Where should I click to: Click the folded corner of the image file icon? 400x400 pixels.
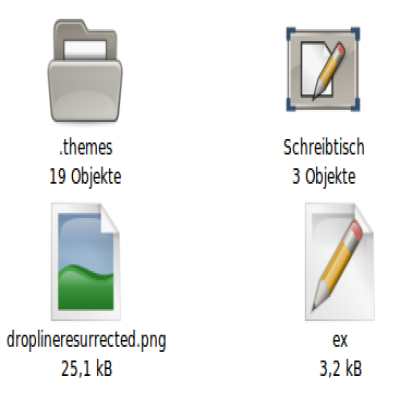click(110, 218)
